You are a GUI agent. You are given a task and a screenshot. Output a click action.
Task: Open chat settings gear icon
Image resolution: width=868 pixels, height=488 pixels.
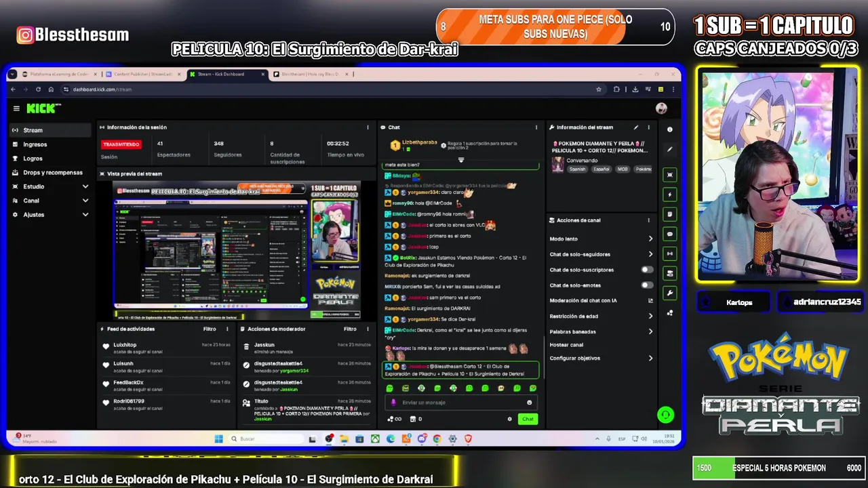510,419
